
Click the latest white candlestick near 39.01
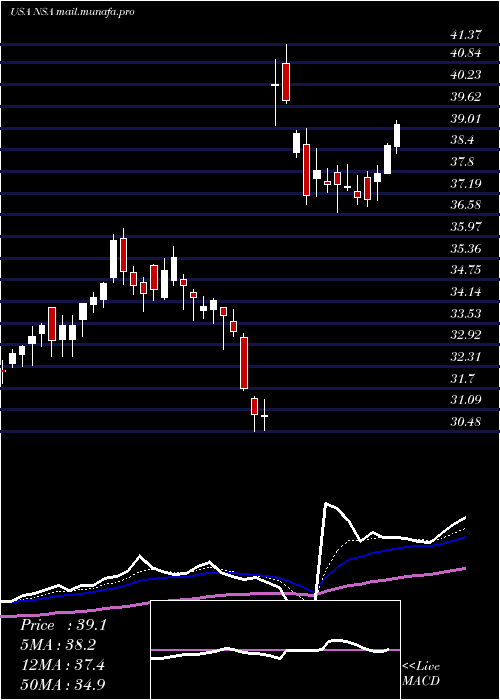coord(397,136)
